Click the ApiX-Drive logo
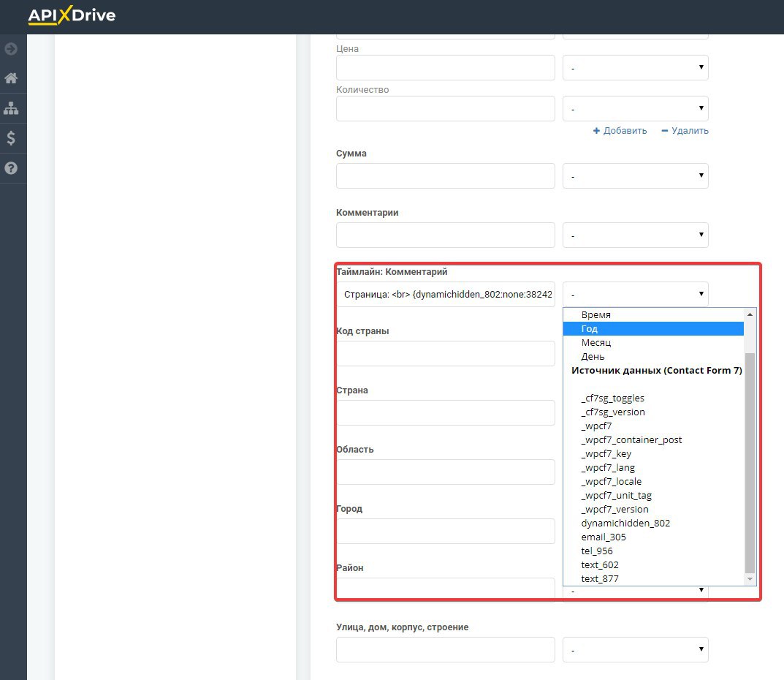This screenshot has height=680, width=784. (72, 15)
